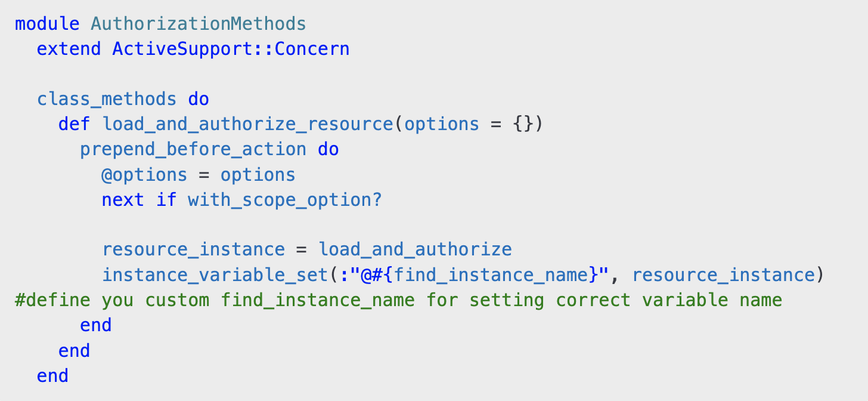
Task: Click the empty hash default value {}
Action: tap(523, 124)
